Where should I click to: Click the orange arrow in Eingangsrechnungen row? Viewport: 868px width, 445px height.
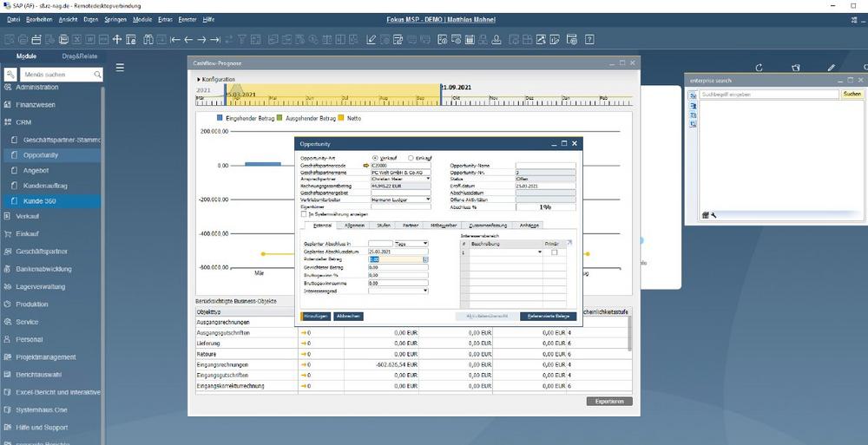[303, 364]
